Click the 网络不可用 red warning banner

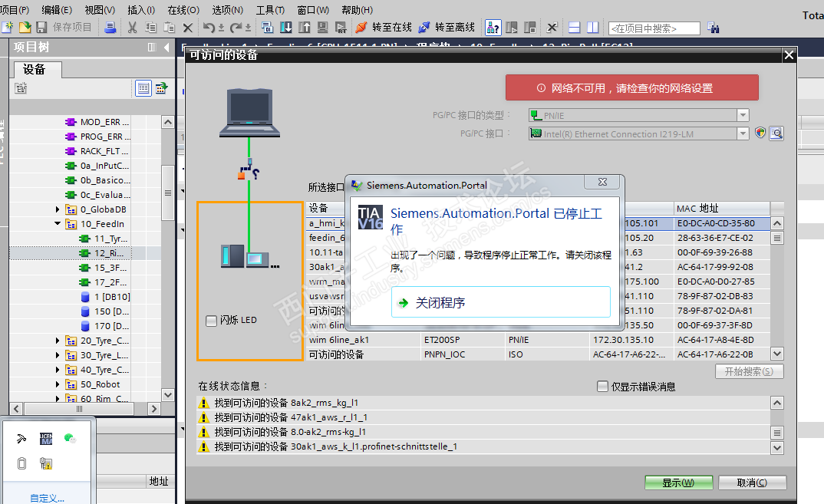(631, 87)
